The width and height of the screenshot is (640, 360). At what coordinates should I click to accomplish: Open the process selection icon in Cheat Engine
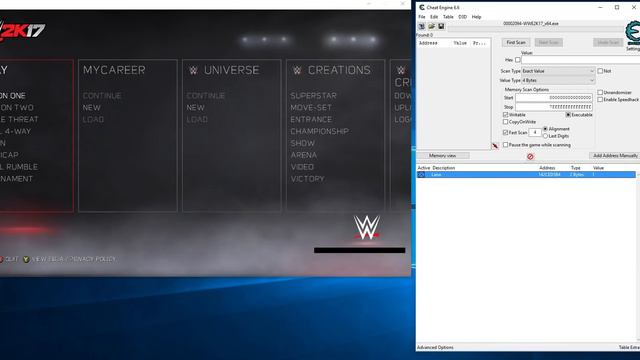click(x=422, y=27)
